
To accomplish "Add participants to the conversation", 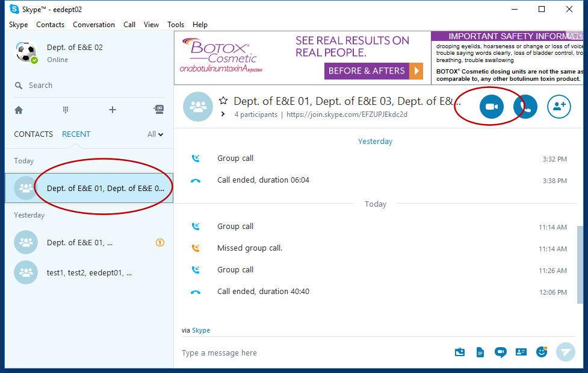I will pyautogui.click(x=559, y=107).
